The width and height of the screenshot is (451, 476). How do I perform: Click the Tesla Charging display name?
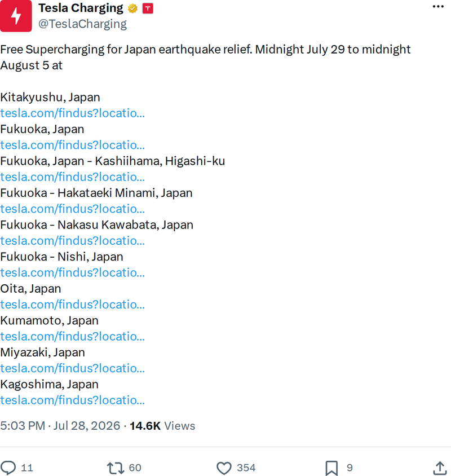pos(81,8)
